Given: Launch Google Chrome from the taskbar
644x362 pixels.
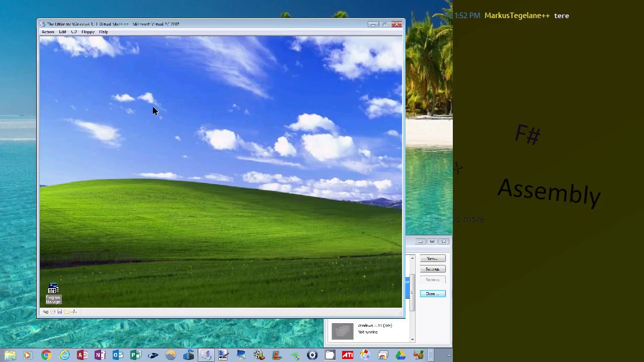Looking at the screenshot, I should (46, 355).
